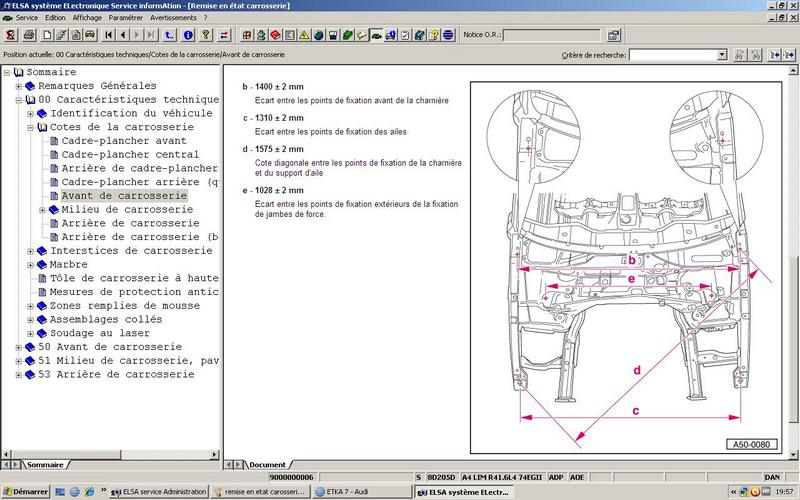The height and width of the screenshot is (500, 800).
Task: Open the Affichage menu
Action: [x=87, y=18]
